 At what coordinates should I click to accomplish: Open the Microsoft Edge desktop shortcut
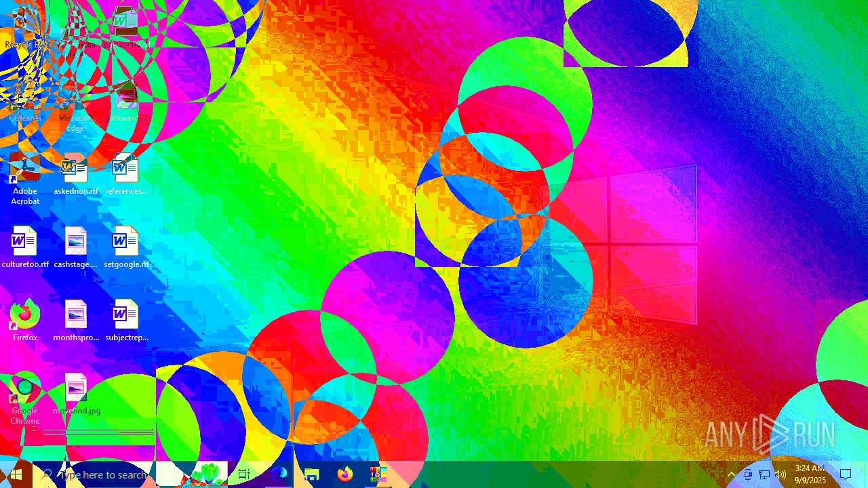click(75, 105)
